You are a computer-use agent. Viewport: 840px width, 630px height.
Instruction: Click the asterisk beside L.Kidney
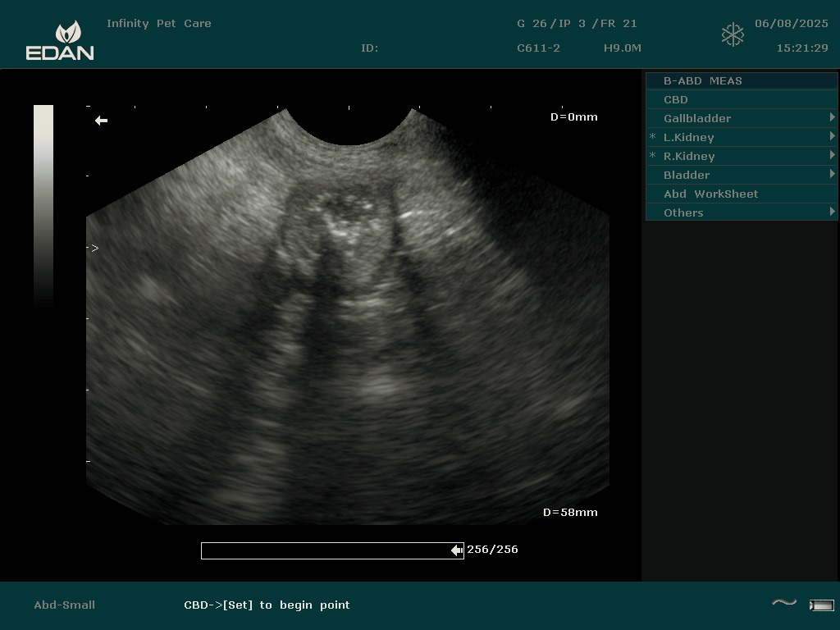click(653, 137)
